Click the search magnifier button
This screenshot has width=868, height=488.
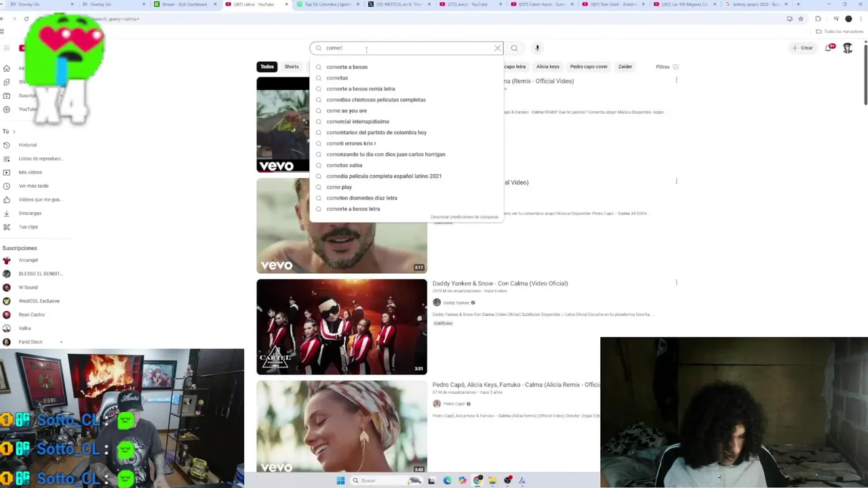[x=514, y=48]
